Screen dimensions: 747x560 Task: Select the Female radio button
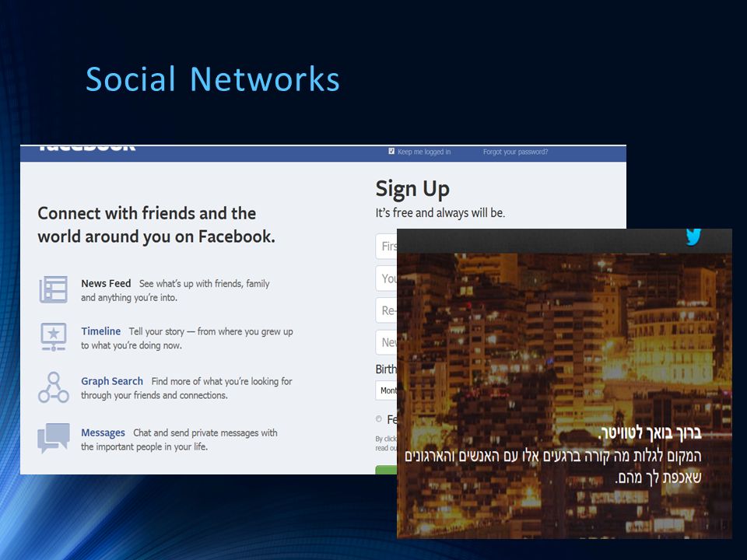pos(379,419)
